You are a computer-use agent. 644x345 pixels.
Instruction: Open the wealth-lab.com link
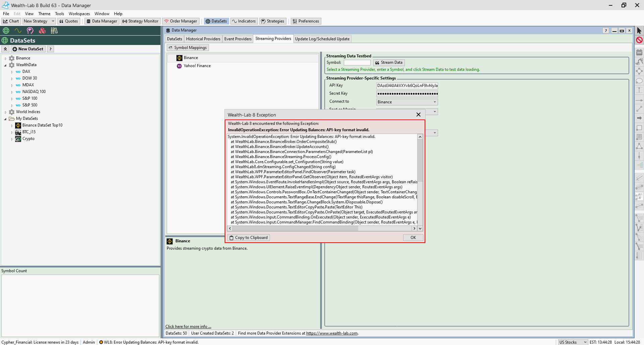(x=332, y=333)
